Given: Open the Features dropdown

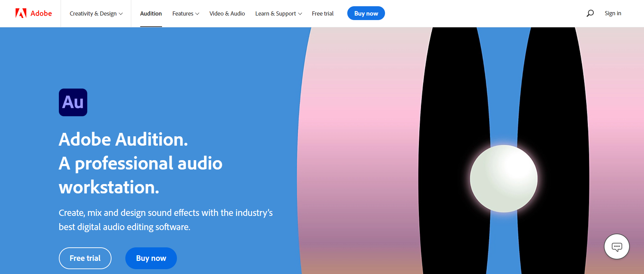Looking at the screenshot, I should [x=186, y=13].
